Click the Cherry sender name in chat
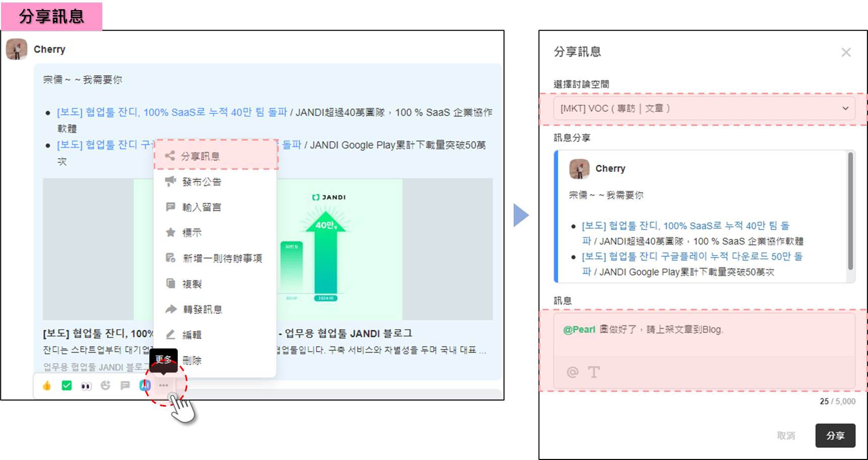Screen dimensions: 868x460 pyautogui.click(x=49, y=49)
